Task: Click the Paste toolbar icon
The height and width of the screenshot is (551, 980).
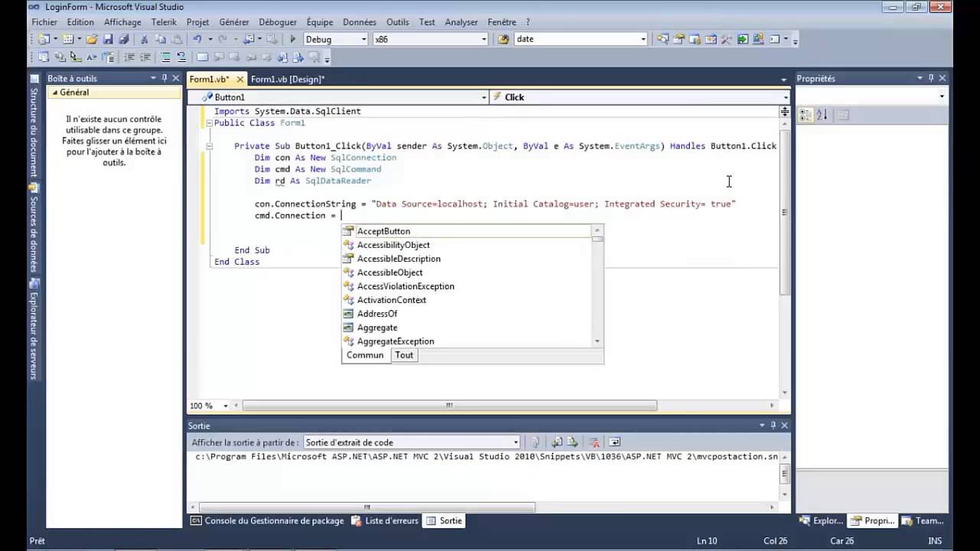Action: coord(177,39)
